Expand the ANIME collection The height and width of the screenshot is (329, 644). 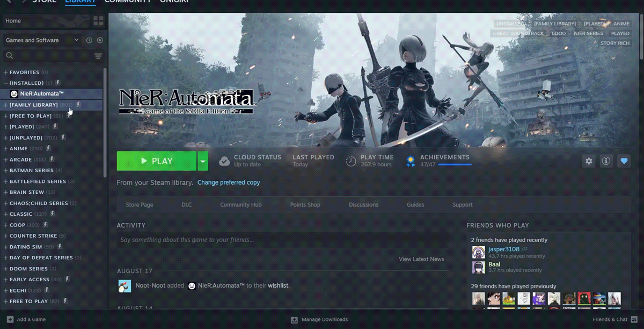click(5, 149)
